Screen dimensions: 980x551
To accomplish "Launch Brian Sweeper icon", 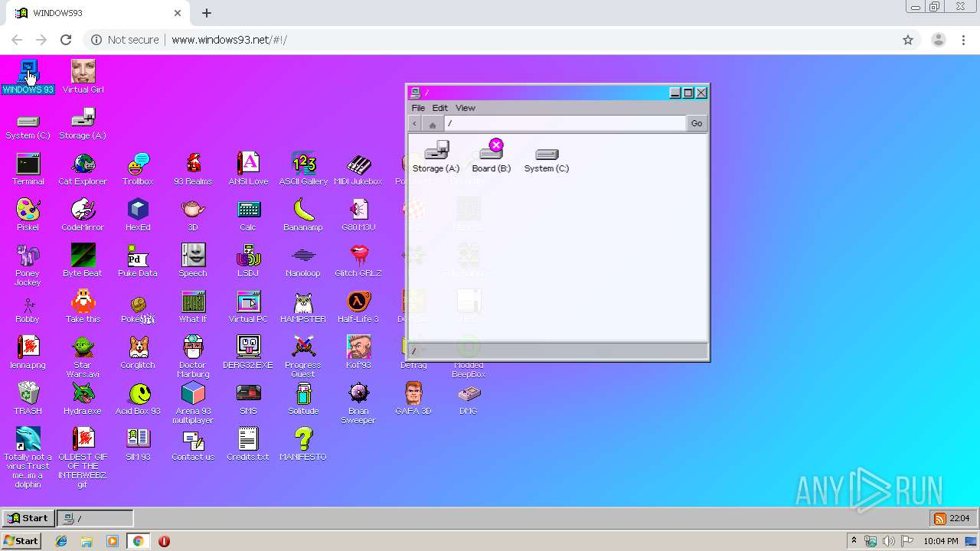I will coord(358,403).
